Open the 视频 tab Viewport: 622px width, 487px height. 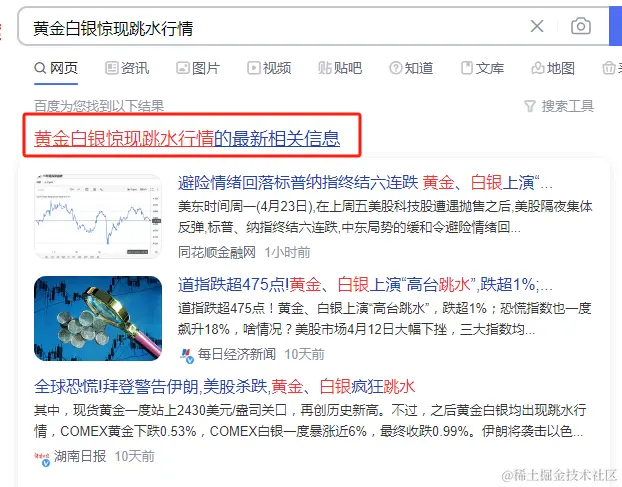pos(269,68)
